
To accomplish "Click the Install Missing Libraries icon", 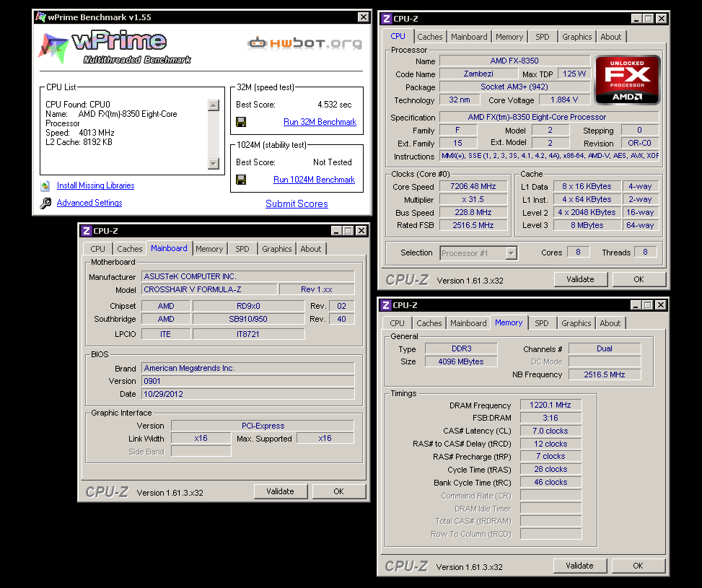I will click(45, 185).
